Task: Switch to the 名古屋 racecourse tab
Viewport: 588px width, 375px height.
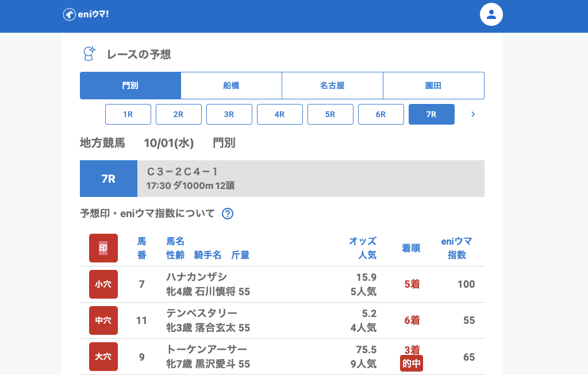Action: (332, 86)
